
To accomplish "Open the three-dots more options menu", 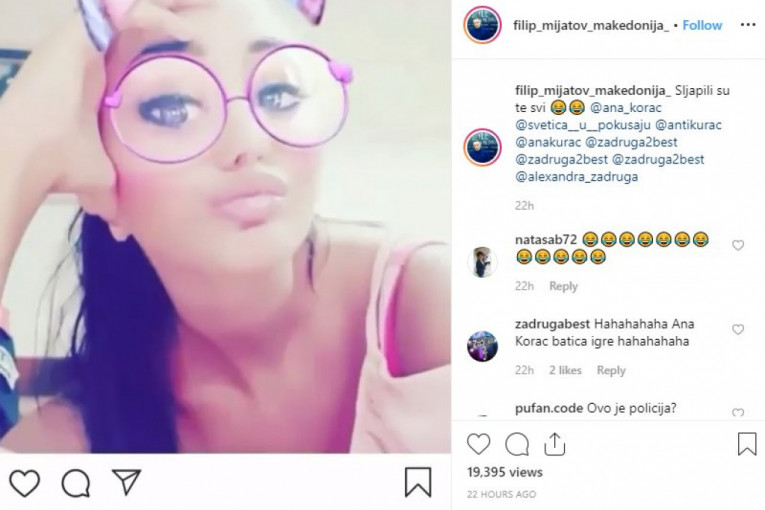I will coord(748,25).
